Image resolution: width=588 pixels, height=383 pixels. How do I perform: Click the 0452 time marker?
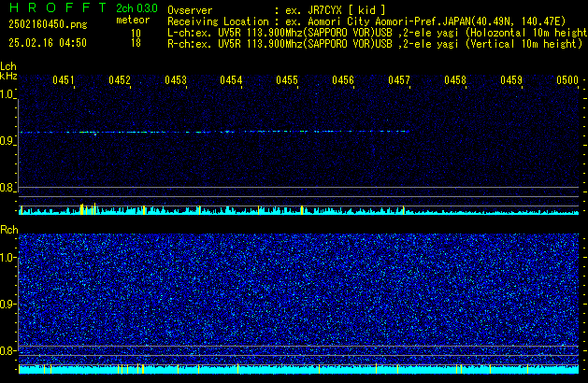[x=120, y=80]
